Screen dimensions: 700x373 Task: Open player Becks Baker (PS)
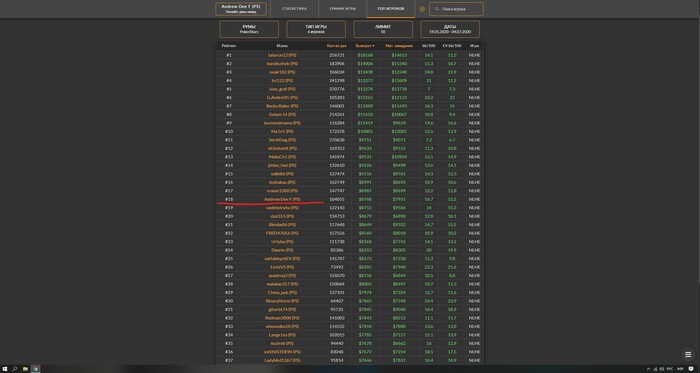tap(282, 106)
